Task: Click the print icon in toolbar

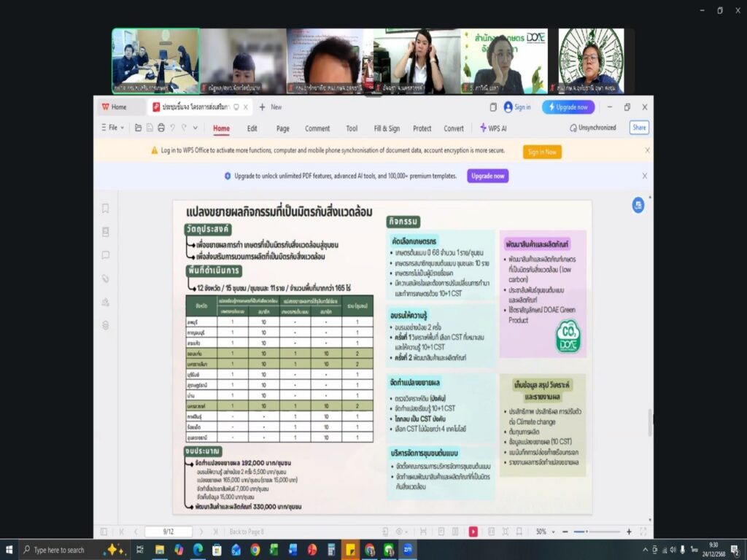Action: pyautogui.click(x=161, y=128)
